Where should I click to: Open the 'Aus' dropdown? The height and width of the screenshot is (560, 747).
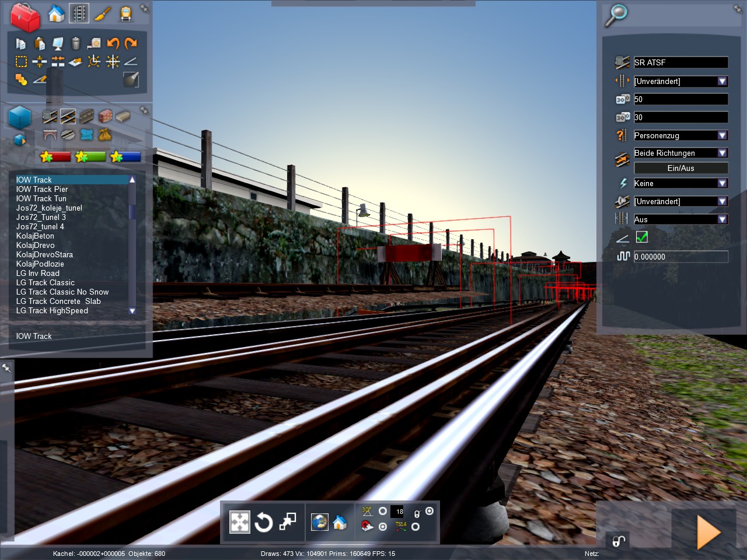681,219
